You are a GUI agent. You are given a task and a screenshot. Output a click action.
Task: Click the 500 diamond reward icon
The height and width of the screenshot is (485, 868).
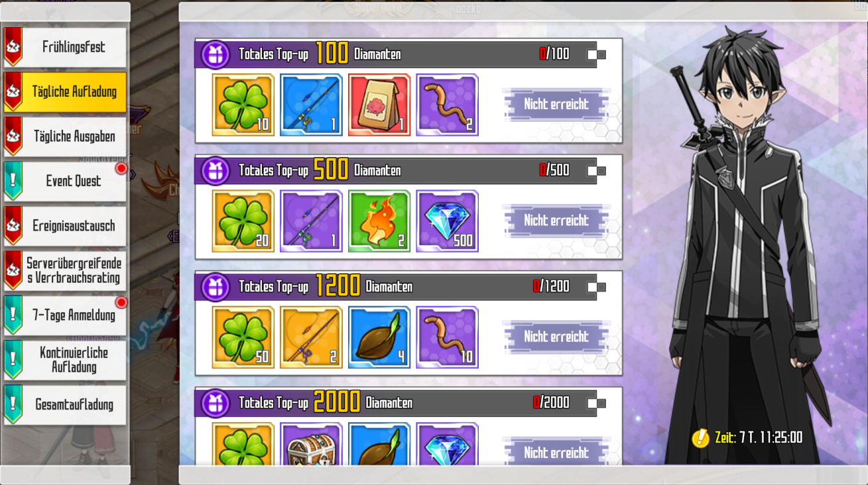click(x=447, y=221)
